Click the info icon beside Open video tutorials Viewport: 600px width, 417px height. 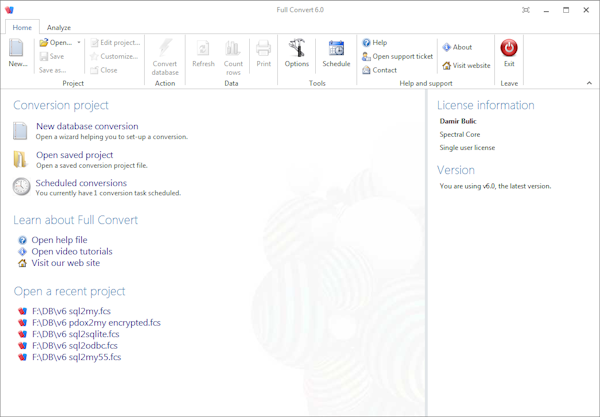coord(23,251)
